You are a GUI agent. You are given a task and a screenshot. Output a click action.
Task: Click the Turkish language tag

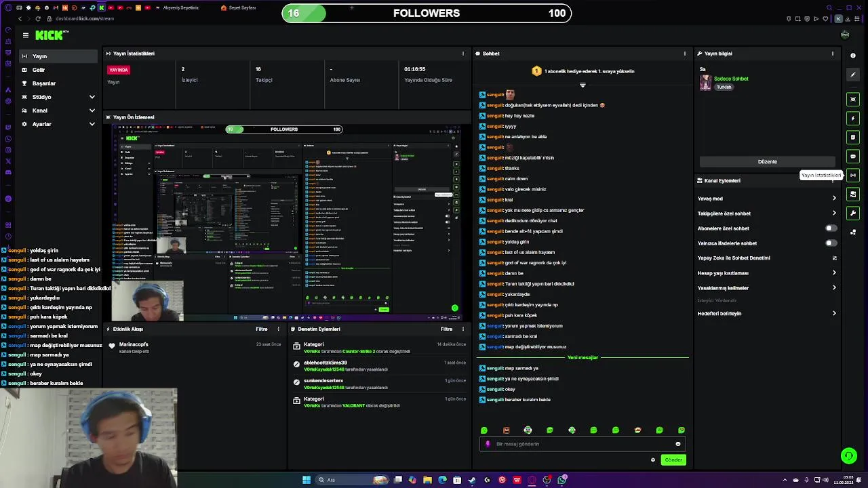[724, 87]
